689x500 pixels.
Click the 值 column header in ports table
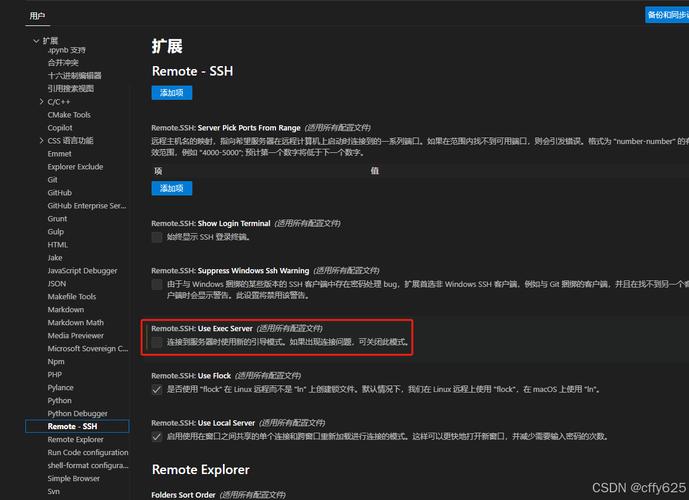tap(374, 170)
